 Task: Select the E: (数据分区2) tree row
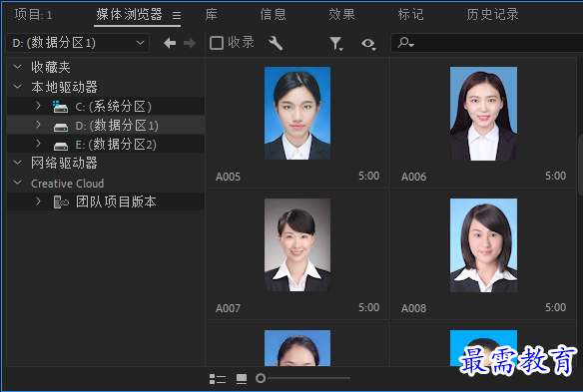106,144
